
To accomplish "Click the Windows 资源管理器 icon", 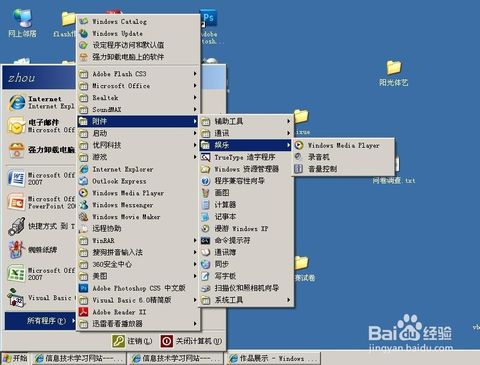I will pyautogui.click(x=206, y=169).
